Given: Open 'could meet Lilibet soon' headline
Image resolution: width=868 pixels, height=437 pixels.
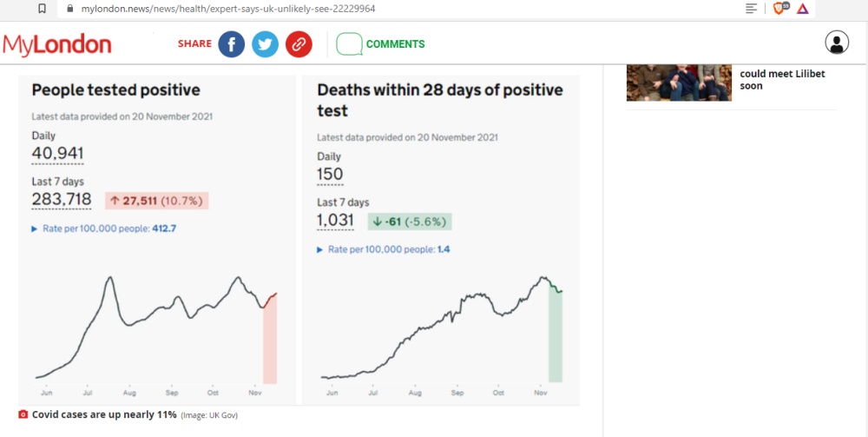Looking at the screenshot, I should point(781,80).
